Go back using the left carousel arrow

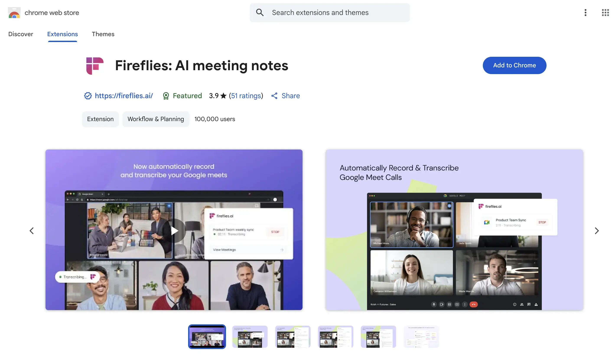pos(32,231)
